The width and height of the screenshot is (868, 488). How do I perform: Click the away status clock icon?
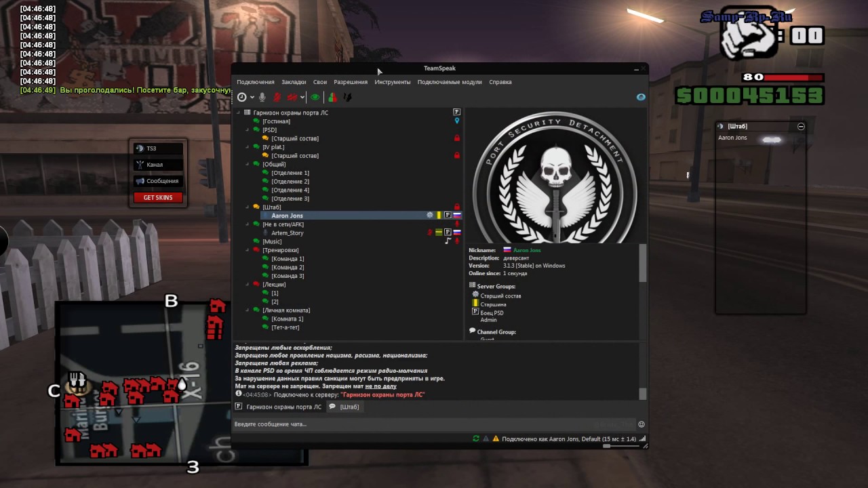pos(241,98)
